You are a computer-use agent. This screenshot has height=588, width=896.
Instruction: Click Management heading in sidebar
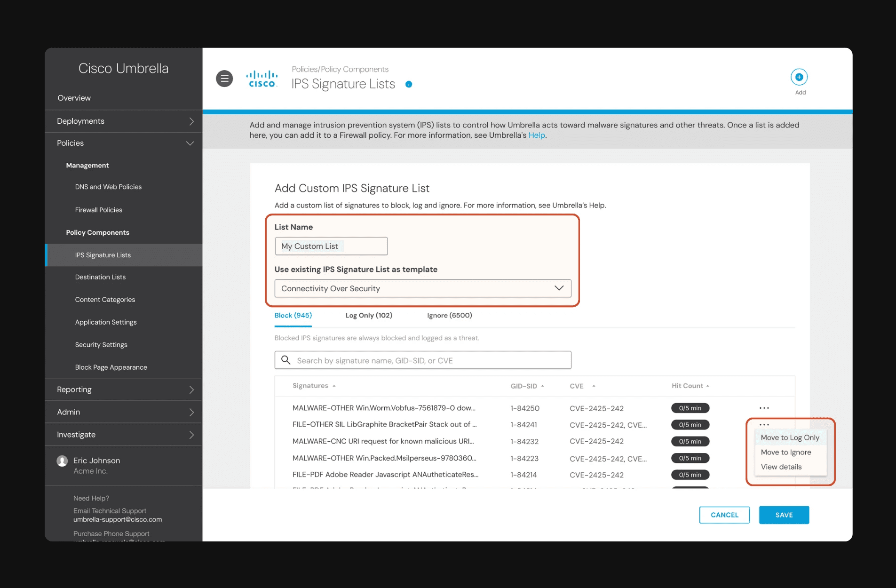[87, 166]
